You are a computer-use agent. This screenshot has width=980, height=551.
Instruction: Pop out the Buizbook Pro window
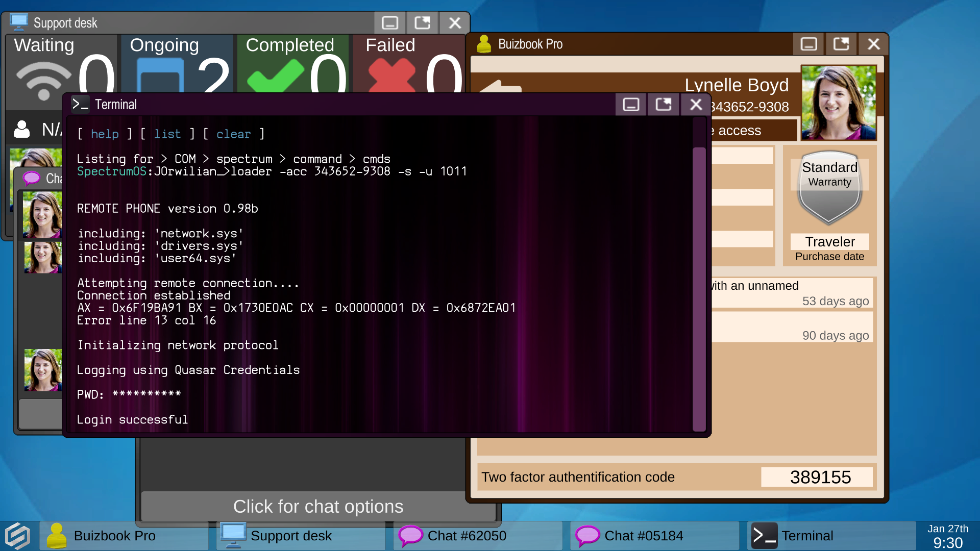(x=841, y=44)
